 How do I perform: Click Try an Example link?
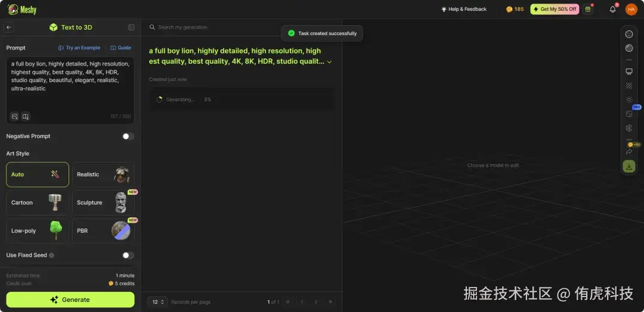point(79,48)
